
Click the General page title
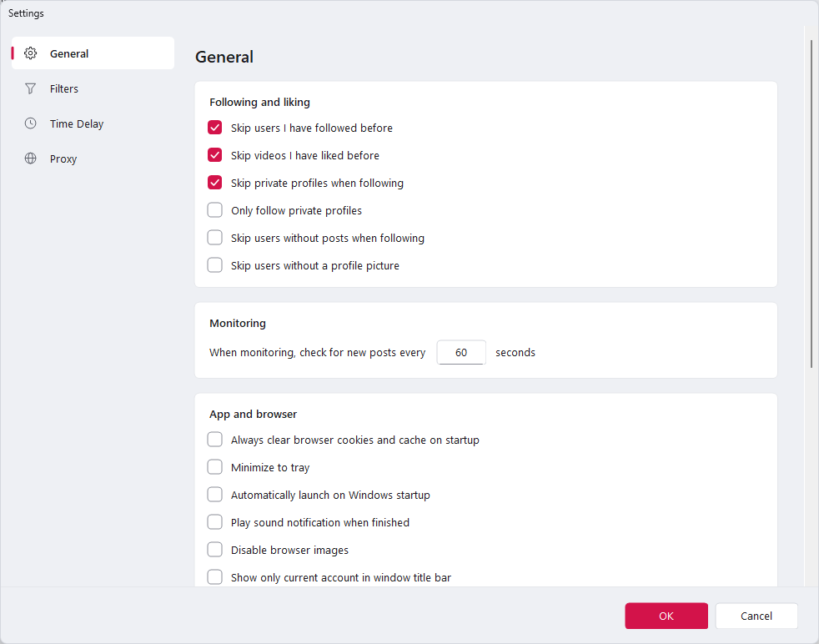point(224,57)
